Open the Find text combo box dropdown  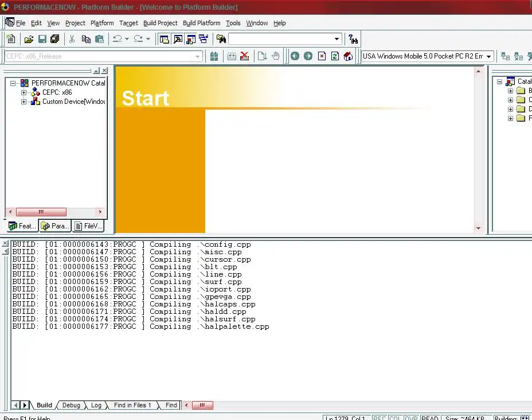click(x=337, y=39)
